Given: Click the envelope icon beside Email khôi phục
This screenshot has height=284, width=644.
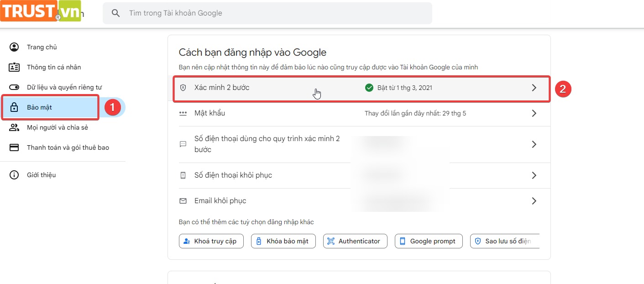Looking at the screenshot, I should 183,201.
